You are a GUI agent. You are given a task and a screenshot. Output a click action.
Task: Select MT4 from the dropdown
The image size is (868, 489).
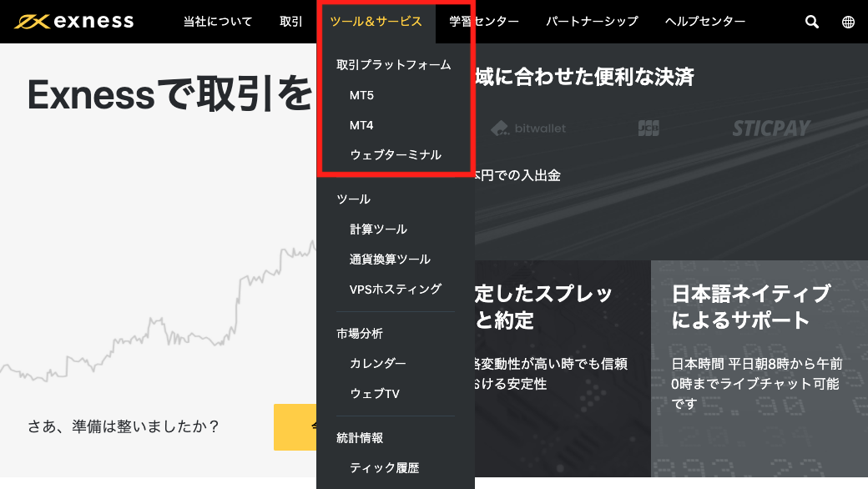coord(361,125)
